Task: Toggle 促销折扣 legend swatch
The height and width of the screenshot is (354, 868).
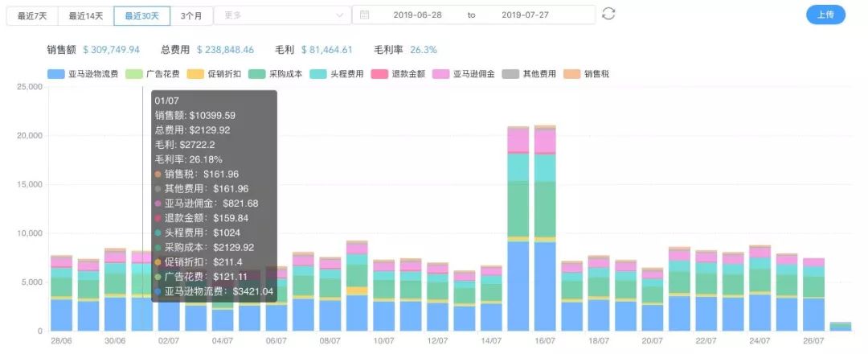Action: (195, 74)
